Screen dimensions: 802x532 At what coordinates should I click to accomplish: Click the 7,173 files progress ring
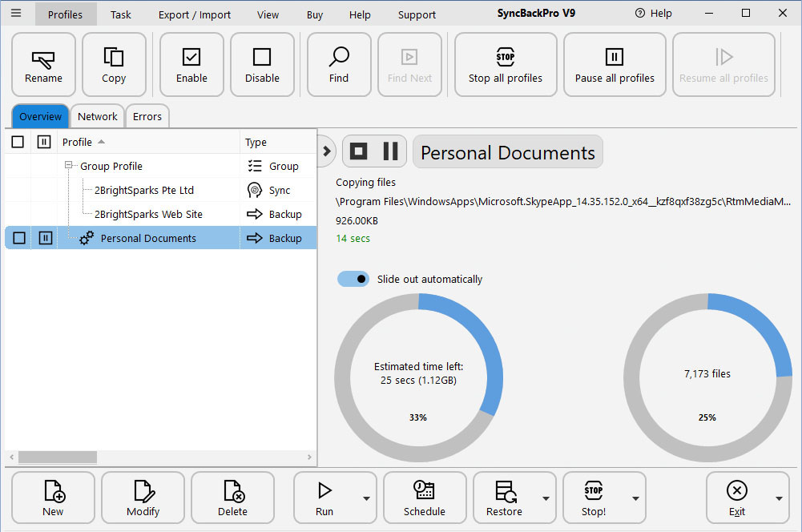[707, 377]
